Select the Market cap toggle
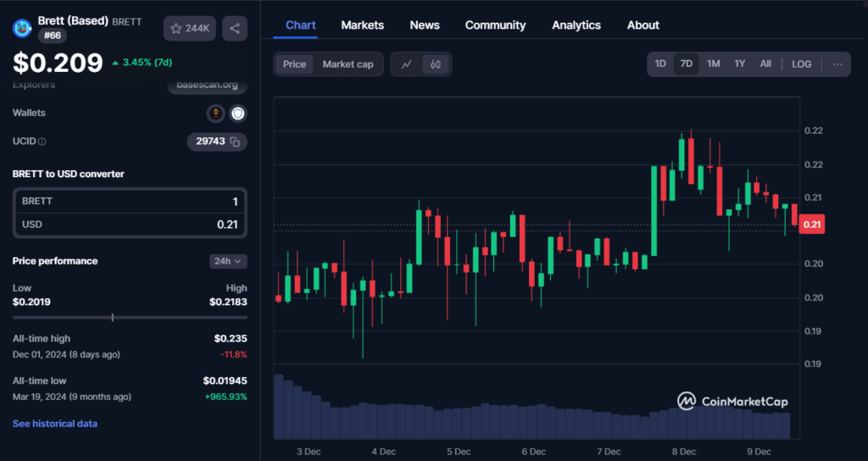Viewport: 868px width, 461px height. [348, 64]
